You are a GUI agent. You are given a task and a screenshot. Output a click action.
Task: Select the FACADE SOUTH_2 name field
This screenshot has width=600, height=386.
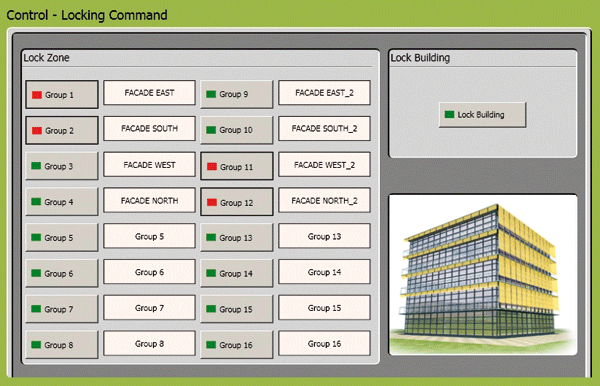coord(324,129)
